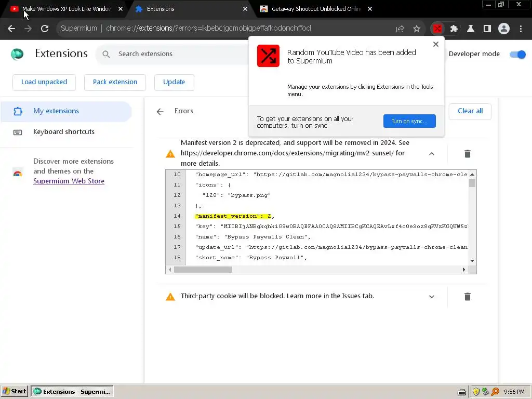Click the code viewer vertical scrollbar thumb
Image resolution: width=532 pixels, height=399 pixels.
point(472,183)
